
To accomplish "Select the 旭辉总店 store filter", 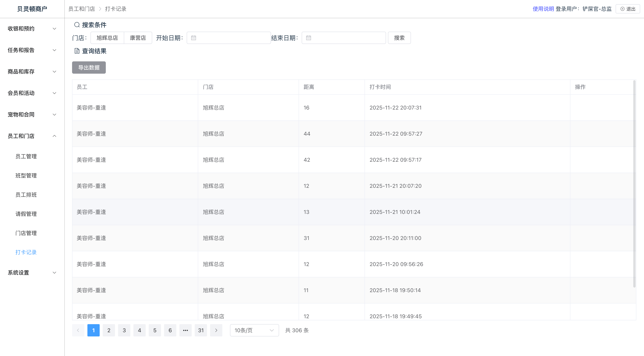I will pyautogui.click(x=107, y=38).
